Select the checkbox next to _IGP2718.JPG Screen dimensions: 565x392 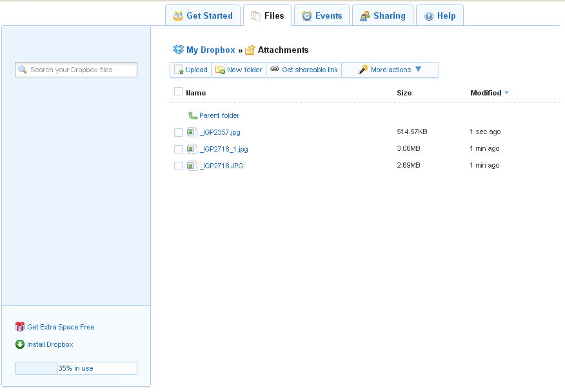tap(178, 166)
